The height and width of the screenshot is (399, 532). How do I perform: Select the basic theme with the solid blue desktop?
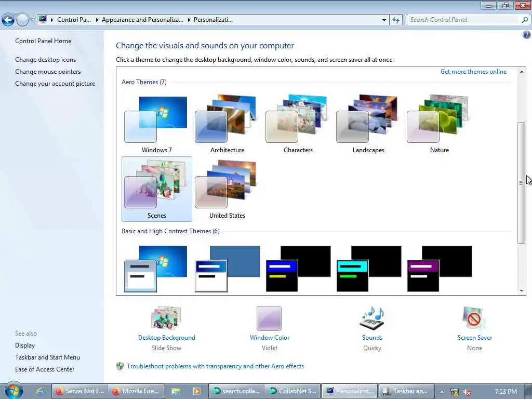pos(228,269)
